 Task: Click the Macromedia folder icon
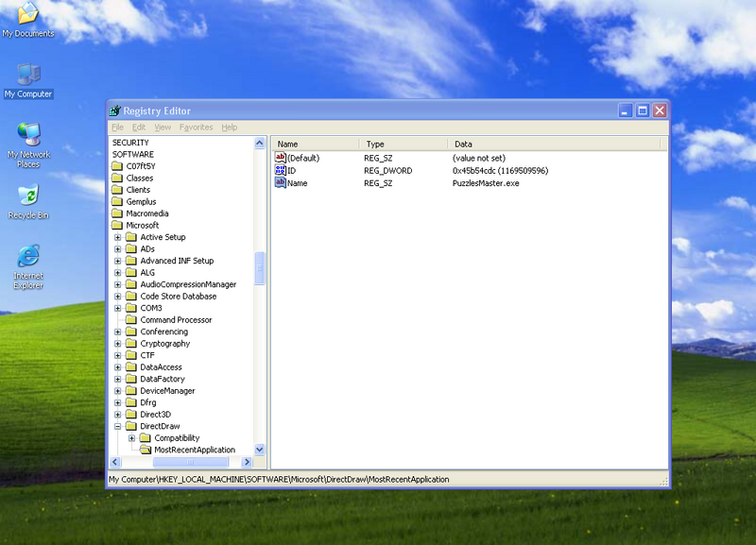coord(117,213)
